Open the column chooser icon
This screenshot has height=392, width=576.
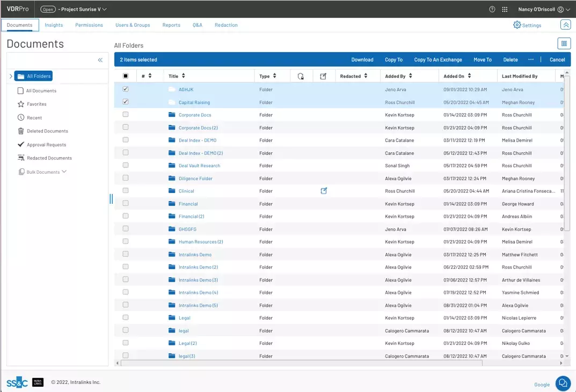pos(564,44)
